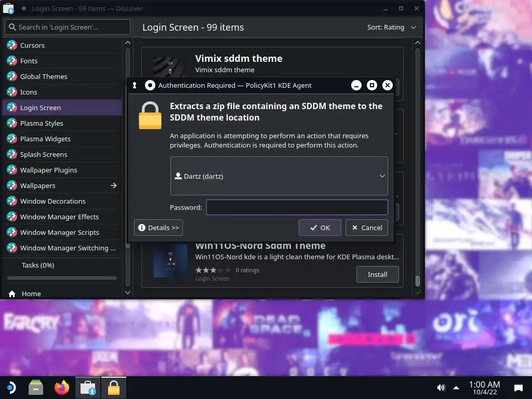Click the volume speaker icon in system tray
Viewport: 532px width, 399px height.
pos(441,388)
